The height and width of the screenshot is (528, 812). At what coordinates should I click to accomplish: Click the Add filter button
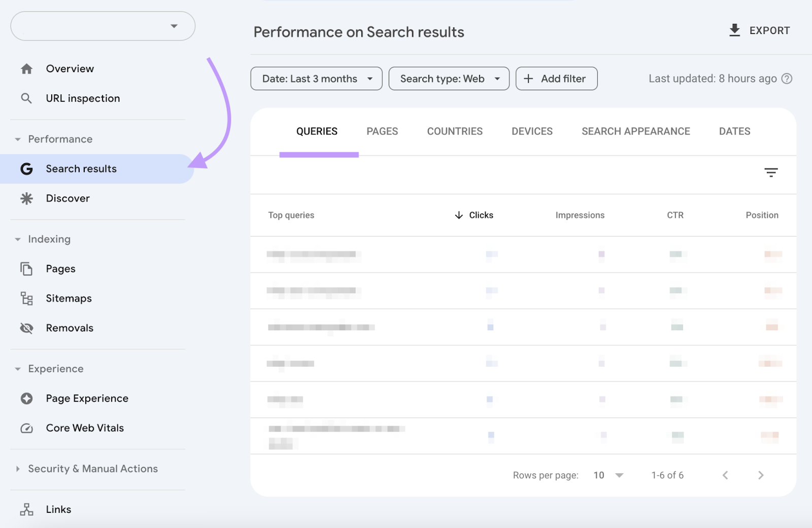tap(556, 78)
